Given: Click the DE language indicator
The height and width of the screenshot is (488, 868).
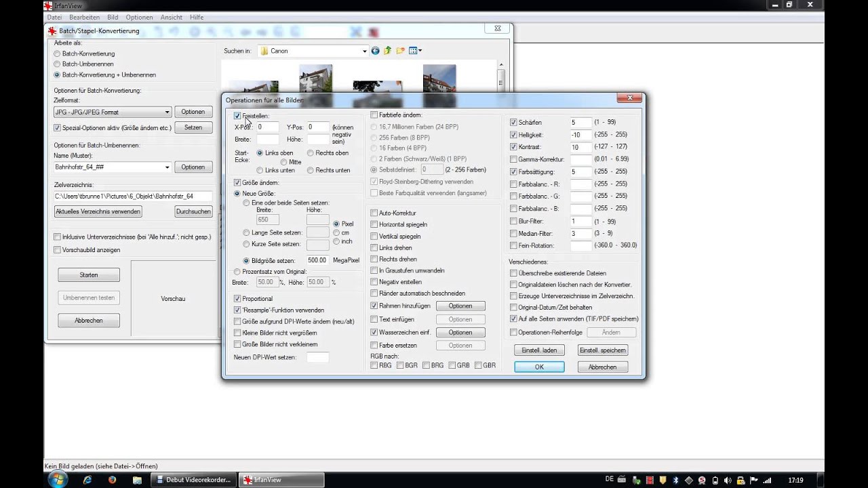Looking at the screenshot, I should pyautogui.click(x=610, y=479).
